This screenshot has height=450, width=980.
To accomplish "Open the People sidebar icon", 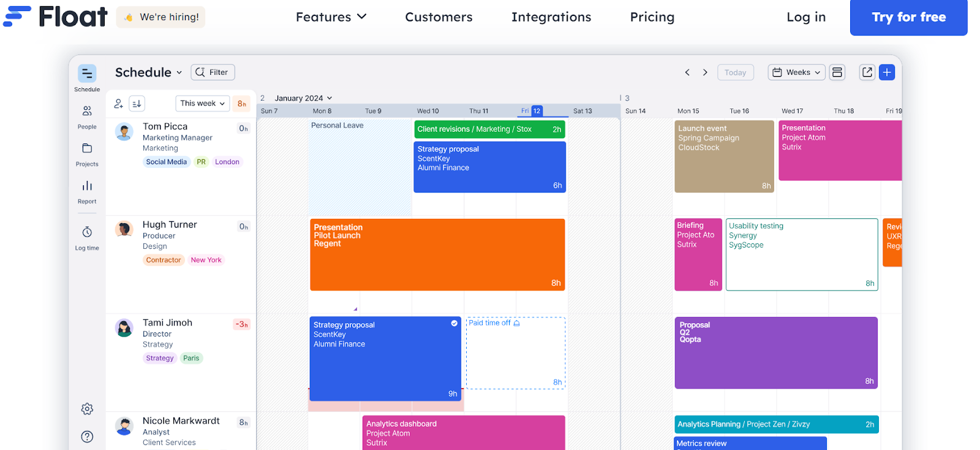I will tap(87, 111).
